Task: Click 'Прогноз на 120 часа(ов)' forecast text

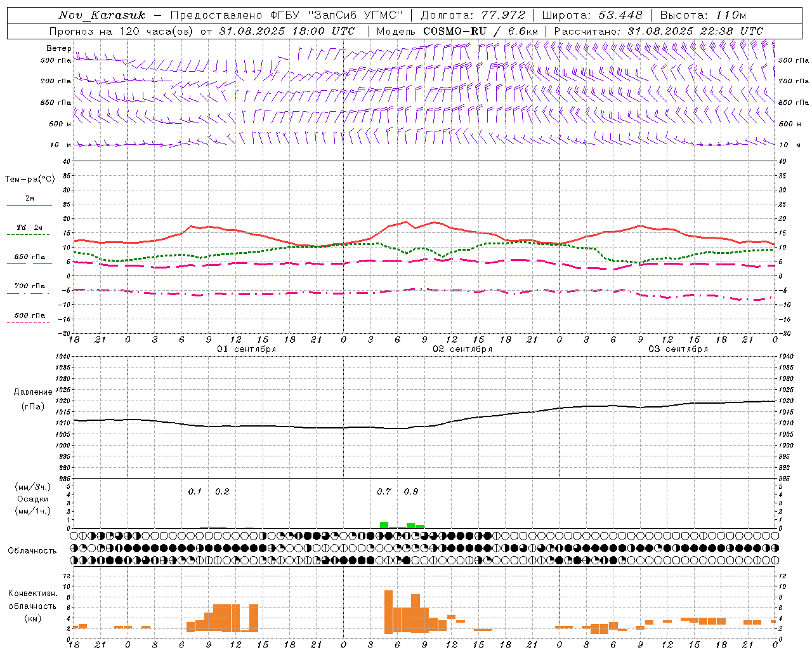Action: (122, 31)
